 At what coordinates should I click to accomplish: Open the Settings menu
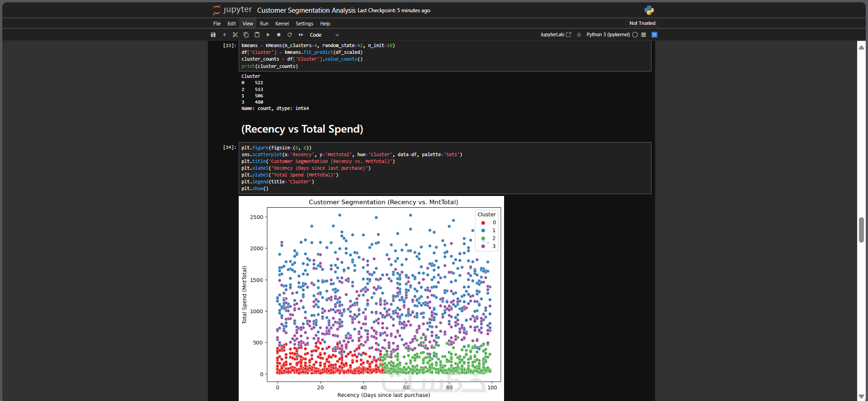304,24
